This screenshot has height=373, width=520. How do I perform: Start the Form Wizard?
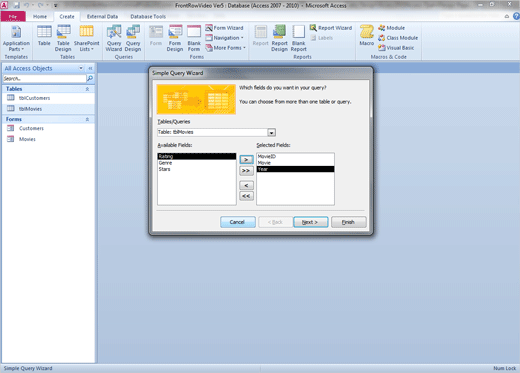pyautogui.click(x=224, y=28)
